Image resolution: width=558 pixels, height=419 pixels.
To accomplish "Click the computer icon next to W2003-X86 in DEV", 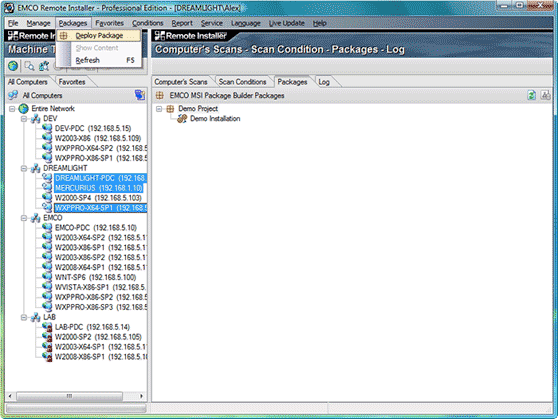I will [x=47, y=138].
